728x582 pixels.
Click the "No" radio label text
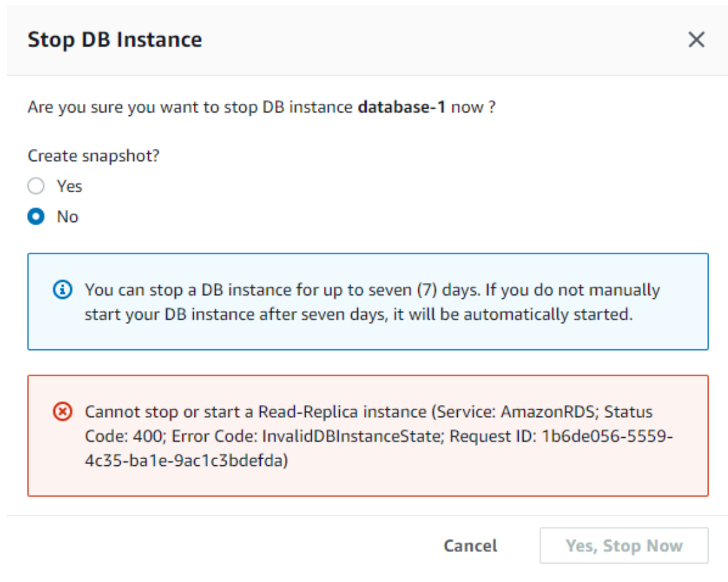67,217
